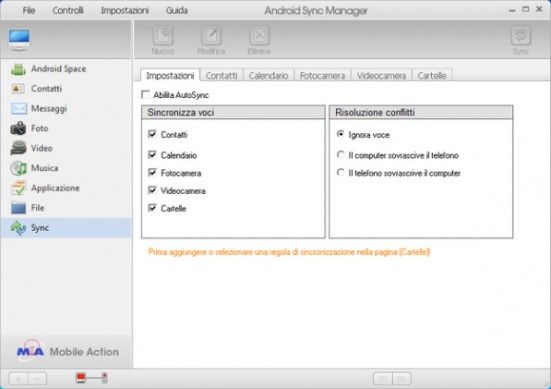Click the Mobile Action logo

coord(68,351)
